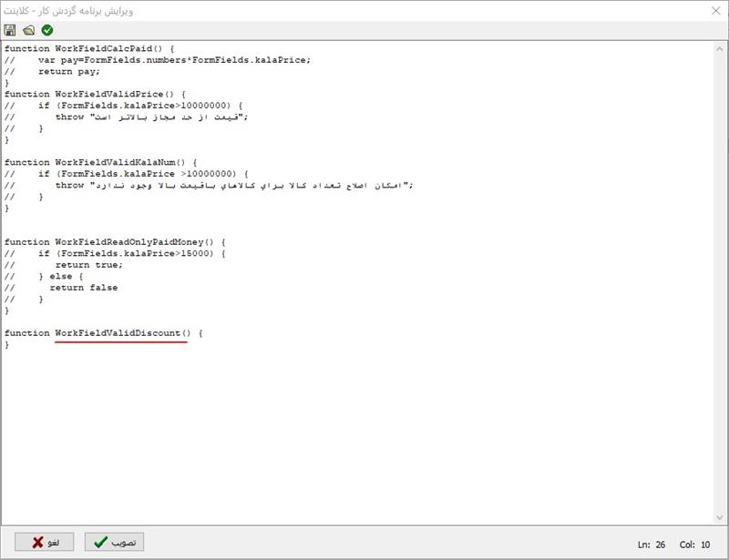Place cursor on the 'return false' line
729x560 pixels.
coord(83,288)
